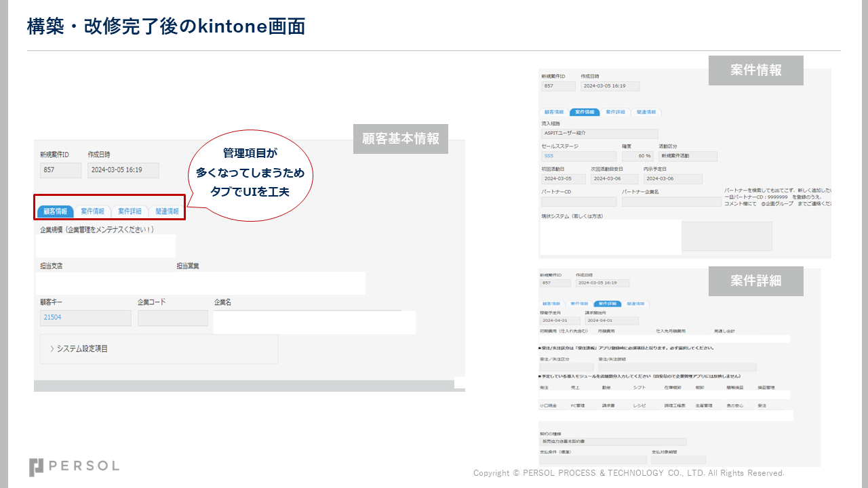The height and width of the screenshot is (488, 868).
Task: Click the 支払条件（標準）field
Action: click(593, 460)
